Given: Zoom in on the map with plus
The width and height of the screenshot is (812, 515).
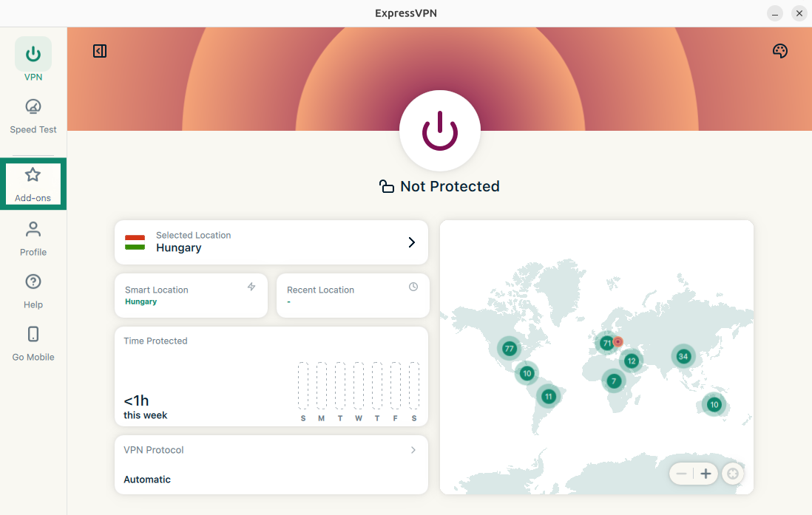Looking at the screenshot, I should pyautogui.click(x=706, y=474).
